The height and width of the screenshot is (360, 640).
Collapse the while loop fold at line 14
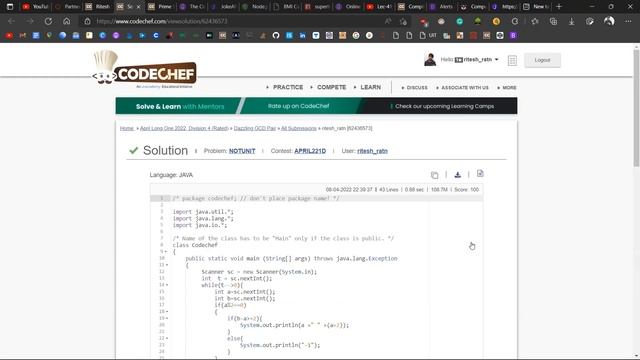[167, 285]
